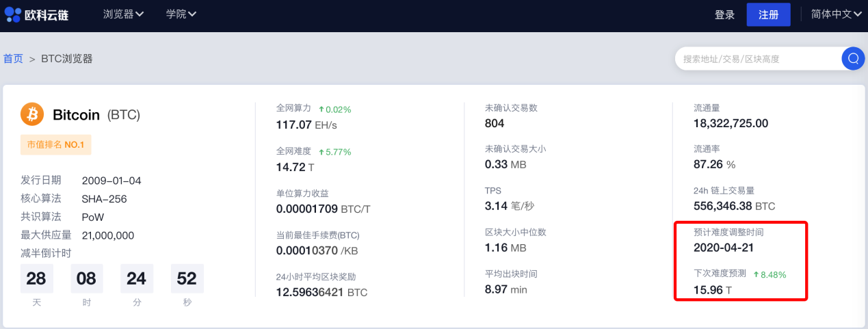Click the 1.16 MB median block size
This screenshot has width=868, height=329.
coord(505,248)
